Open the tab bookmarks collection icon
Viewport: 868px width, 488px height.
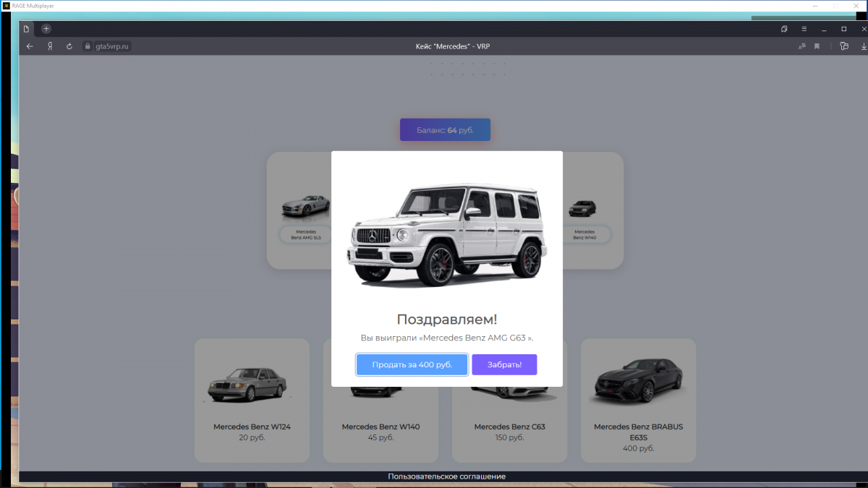[784, 29]
